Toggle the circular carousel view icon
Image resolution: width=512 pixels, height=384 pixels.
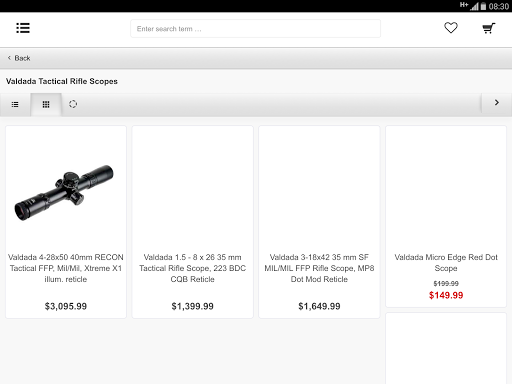coord(73,104)
